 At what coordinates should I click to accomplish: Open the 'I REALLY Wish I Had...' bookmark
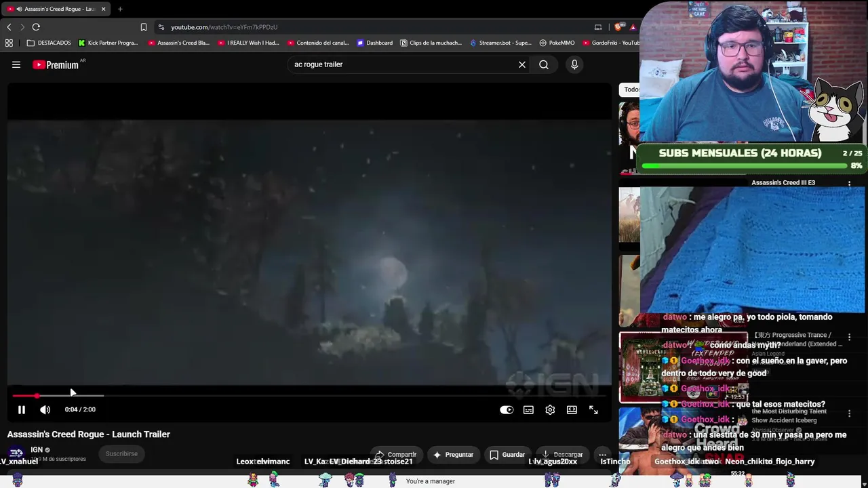249,43
